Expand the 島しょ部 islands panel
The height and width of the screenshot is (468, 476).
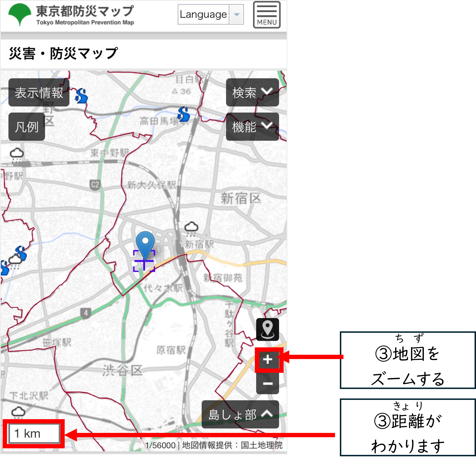[x=240, y=414]
